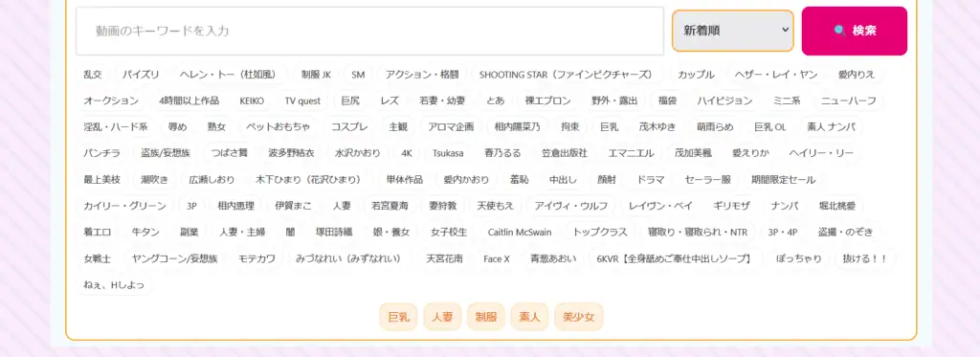Select the 茂木ゆき tag

[657, 127]
